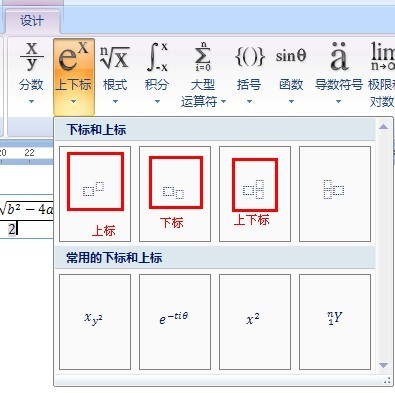Insert the x sub y squared preset

(95, 322)
